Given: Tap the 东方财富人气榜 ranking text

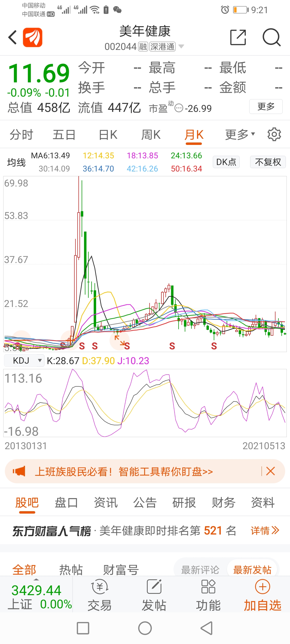Looking at the screenshot, I should coord(52,531).
